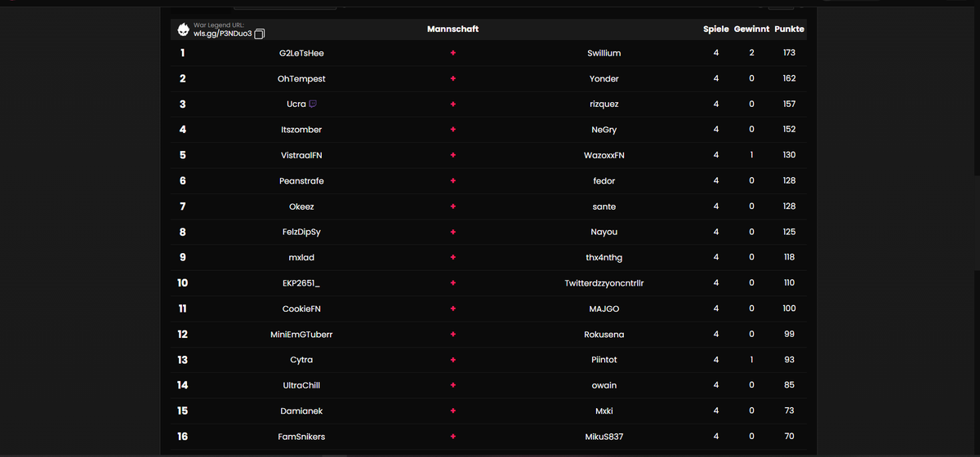The image size is (980, 457).
Task: Select teammate name rizquez
Action: (604, 104)
